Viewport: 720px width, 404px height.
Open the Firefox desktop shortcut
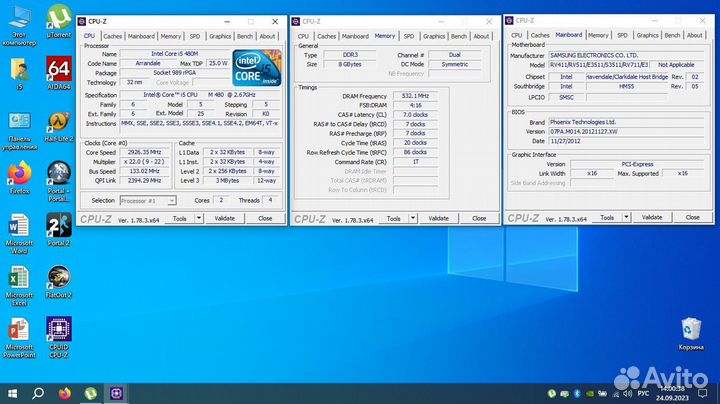19,177
